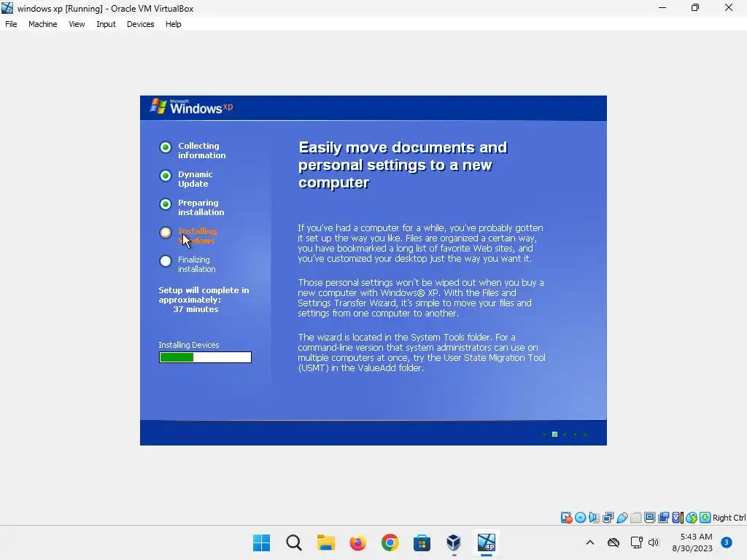
Task: Click the 'Setup will complete in approximately' text
Action: coord(204,295)
